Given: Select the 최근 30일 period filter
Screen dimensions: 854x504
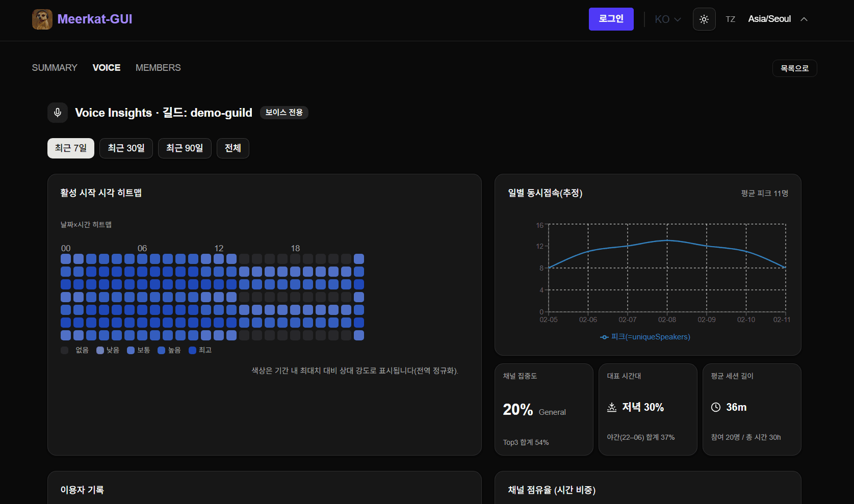Looking at the screenshot, I should tap(126, 148).
